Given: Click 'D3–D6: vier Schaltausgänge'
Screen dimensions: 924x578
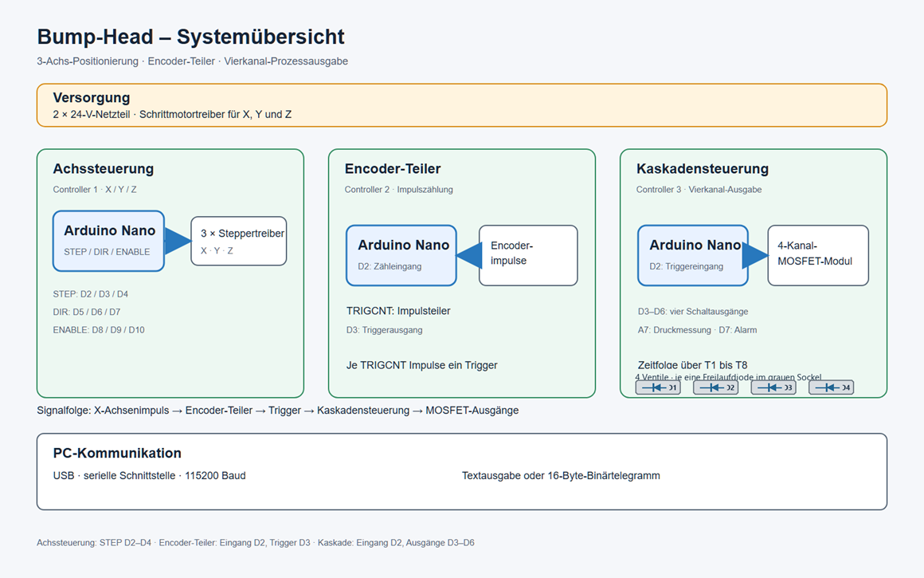Looking at the screenshot, I should 693,312.
